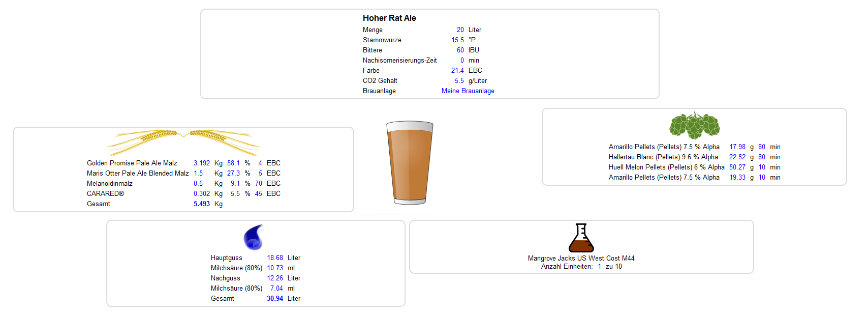Select the Stammwürze value 15.5
The width and height of the screenshot is (868, 314).
[x=457, y=40]
